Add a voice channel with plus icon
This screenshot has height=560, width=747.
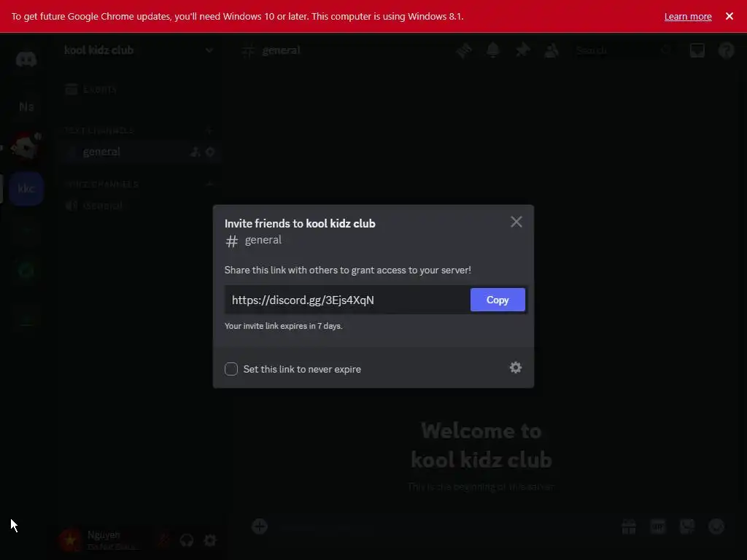(x=209, y=184)
